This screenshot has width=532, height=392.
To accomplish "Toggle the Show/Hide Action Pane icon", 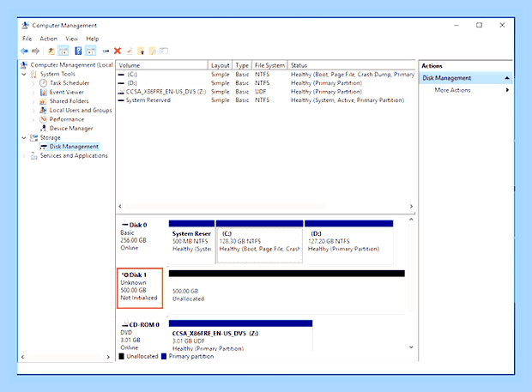I will tap(91, 51).
